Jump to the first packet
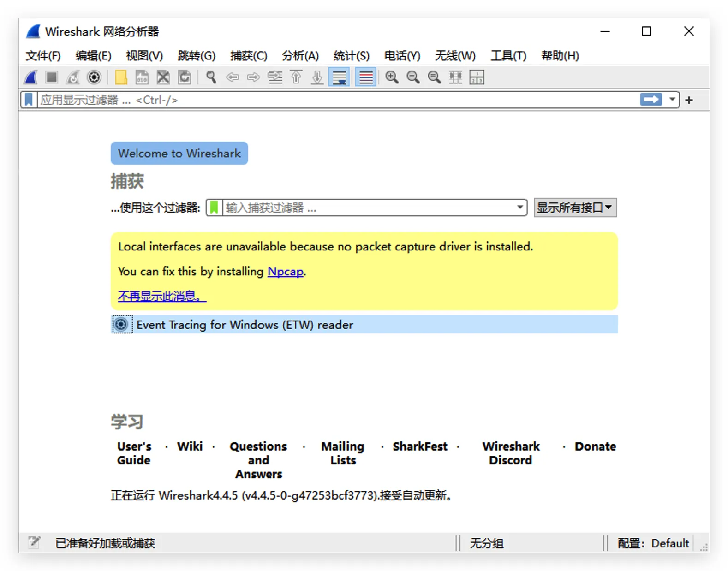The height and width of the screenshot is (571, 728). pos(296,77)
